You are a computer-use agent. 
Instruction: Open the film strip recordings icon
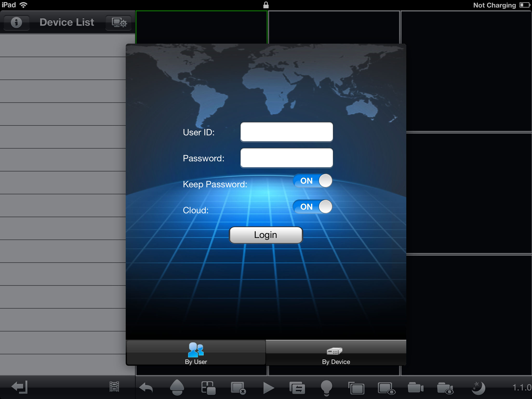pyautogui.click(x=114, y=387)
